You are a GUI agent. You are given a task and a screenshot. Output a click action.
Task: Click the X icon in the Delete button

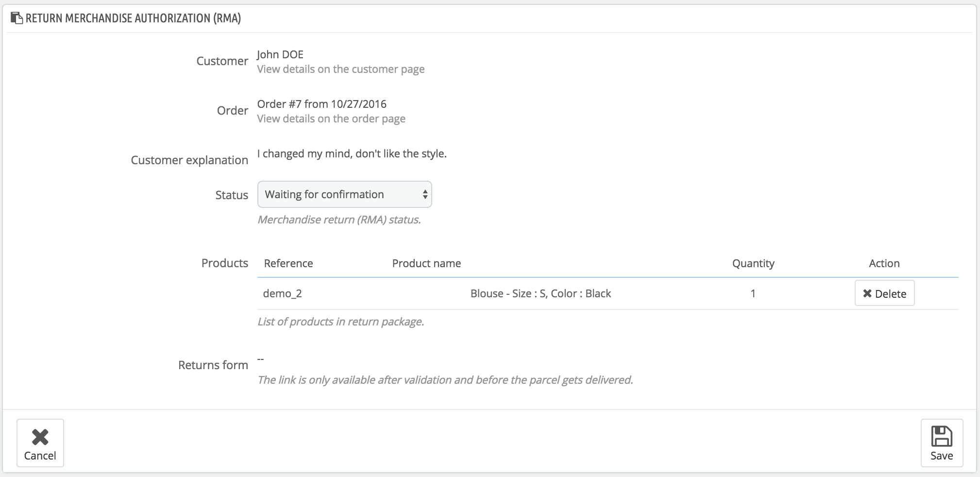click(x=867, y=293)
